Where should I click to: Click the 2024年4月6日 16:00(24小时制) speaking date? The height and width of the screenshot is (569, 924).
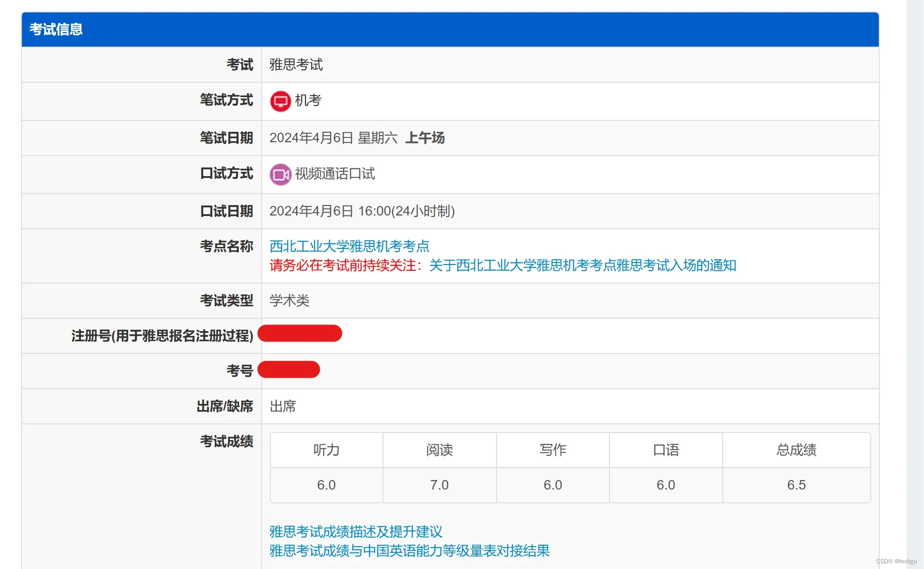point(362,211)
